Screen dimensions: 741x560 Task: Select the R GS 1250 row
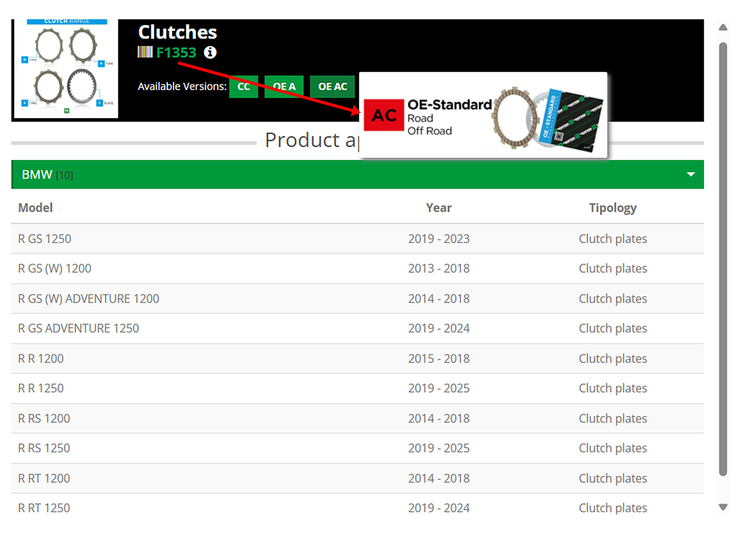[358, 239]
